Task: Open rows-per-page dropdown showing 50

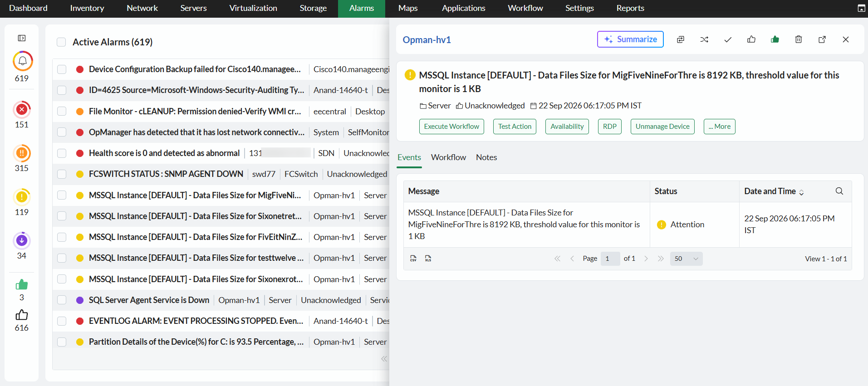Action: (x=686, y=259)
